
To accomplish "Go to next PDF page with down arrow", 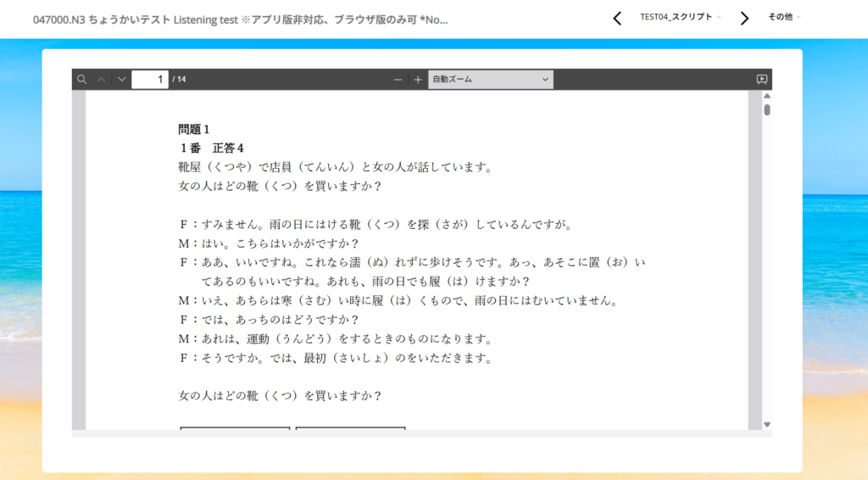I will click(121, 80).
